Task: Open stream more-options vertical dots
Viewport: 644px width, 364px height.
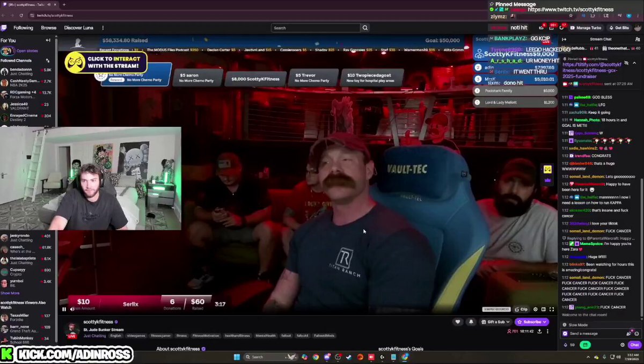Action: [x=547, y=331]
